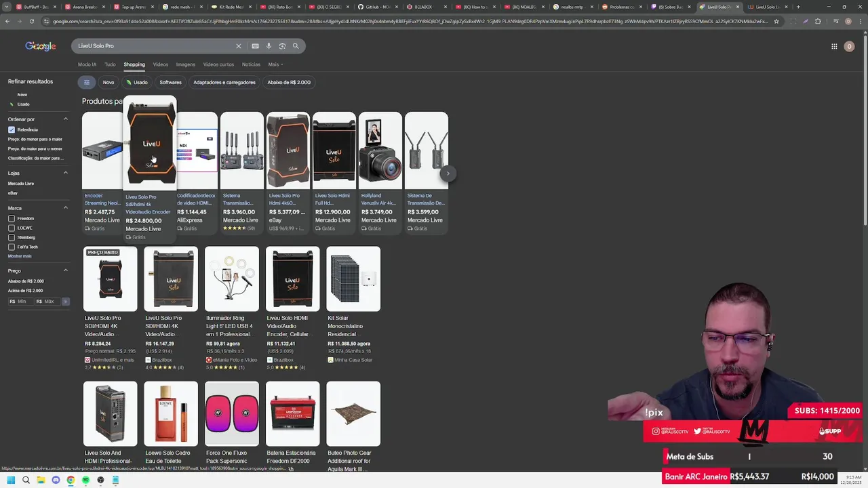Click the browser back arrow
Screen dimensions: 868x488
pos(7,21)
